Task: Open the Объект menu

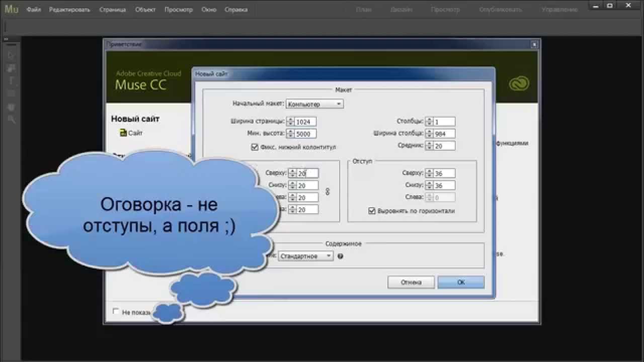Action: pos(145,10)
